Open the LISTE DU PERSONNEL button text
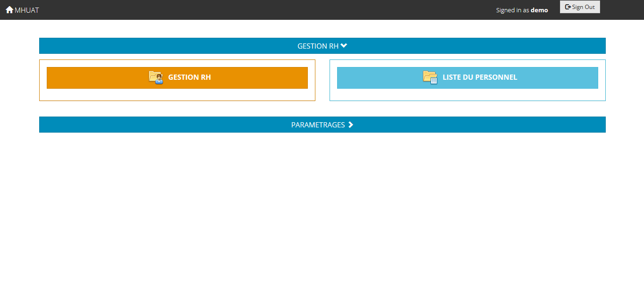The image size is (644, 302). click(x=480, y=77)
